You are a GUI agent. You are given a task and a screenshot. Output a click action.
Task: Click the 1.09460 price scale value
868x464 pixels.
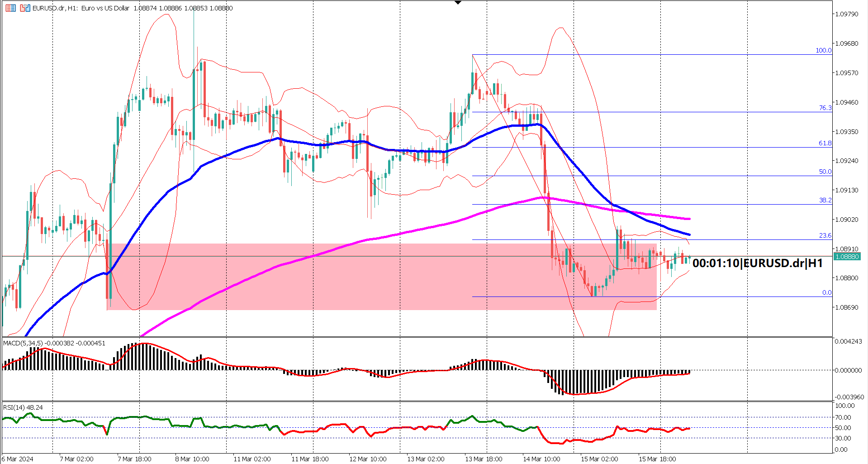[847, 102]
